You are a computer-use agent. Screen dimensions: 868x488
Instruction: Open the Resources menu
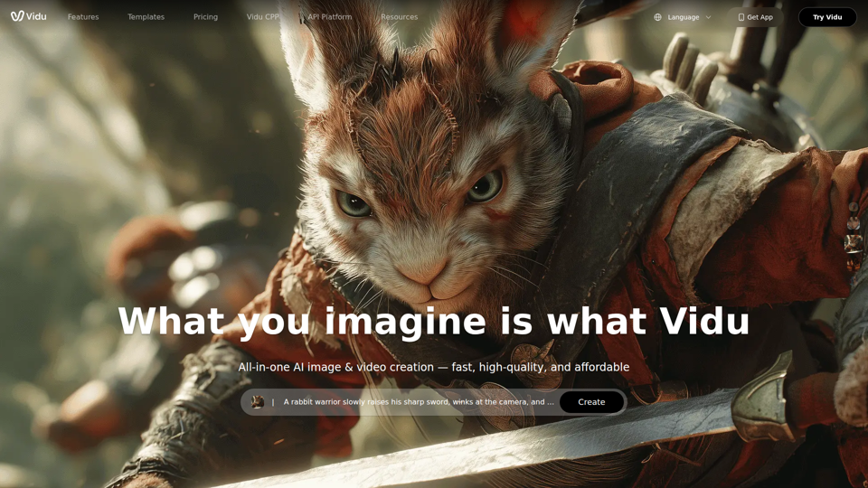pos(399,17)
